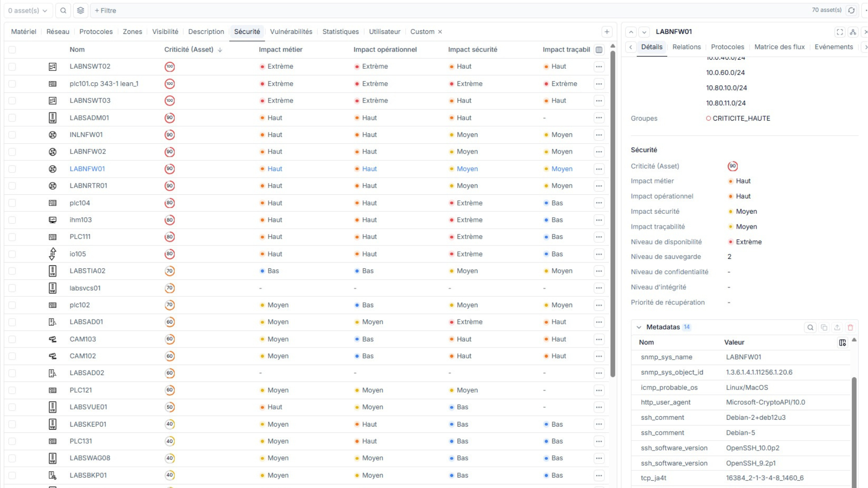
Task: Select the checkbox for plc104 row
Action: tap(12, 203)
